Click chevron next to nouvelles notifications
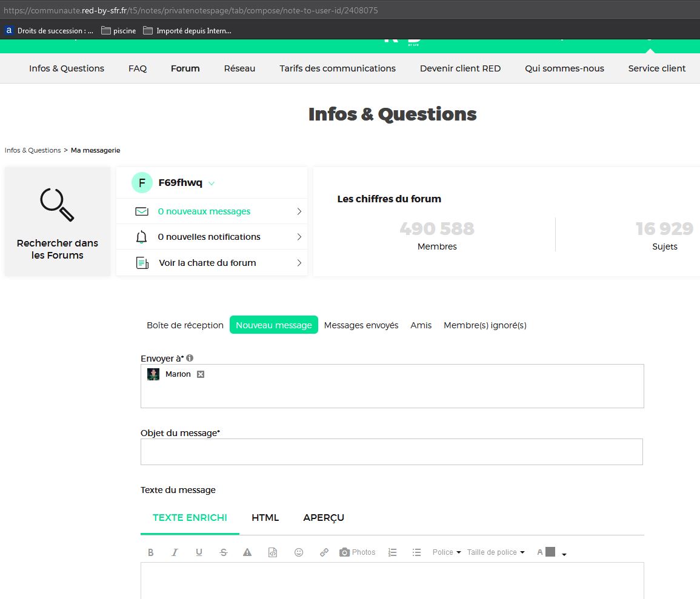 (299, 237)
